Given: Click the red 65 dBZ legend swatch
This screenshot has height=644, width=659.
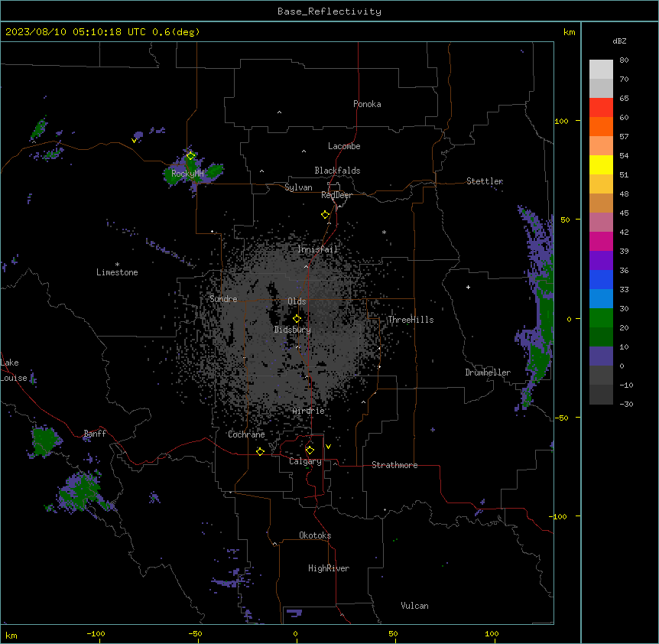Looking at the screenshot, I should tap(601, 107).
